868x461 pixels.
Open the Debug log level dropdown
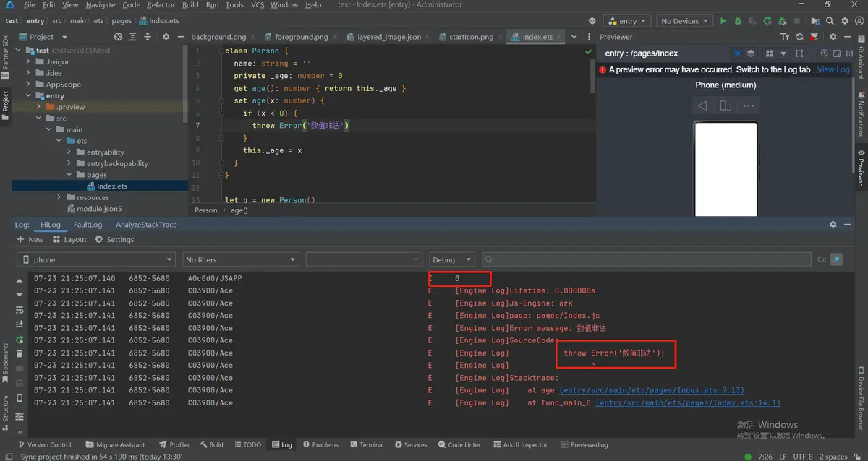click(x=451, y=259)
